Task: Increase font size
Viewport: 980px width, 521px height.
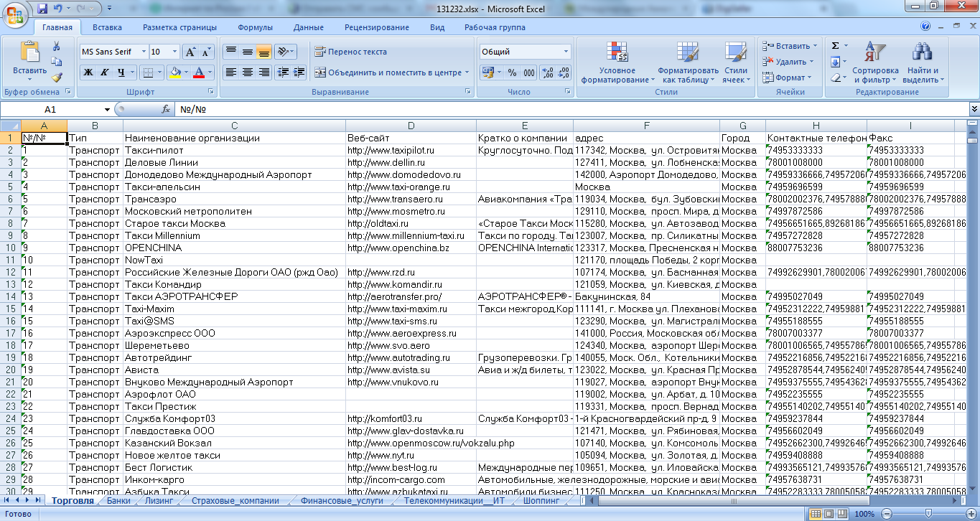Action: click(190, 52)
